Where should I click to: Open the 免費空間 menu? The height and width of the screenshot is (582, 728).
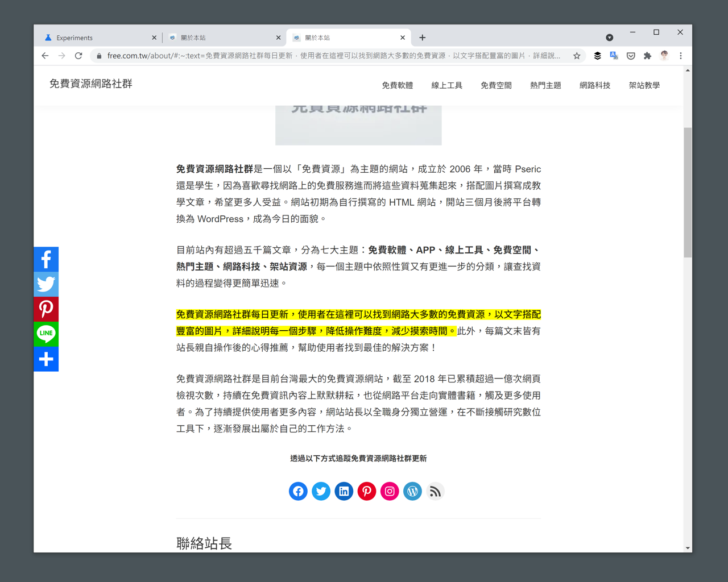497,85
